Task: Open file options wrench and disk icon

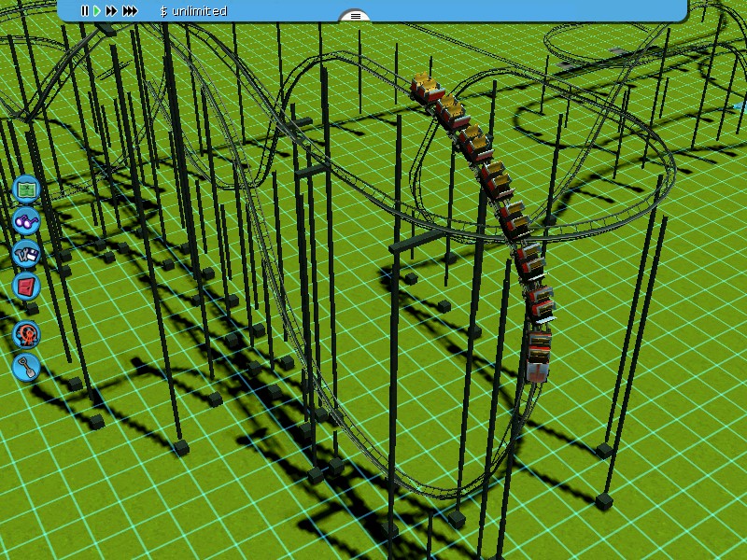Action: [x=26, y=254]
